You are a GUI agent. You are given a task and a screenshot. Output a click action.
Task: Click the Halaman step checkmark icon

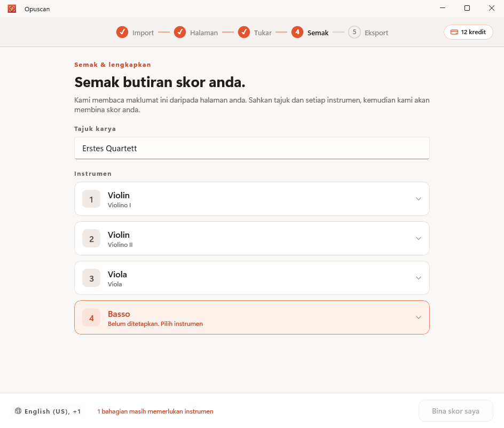tap(180, 32)
